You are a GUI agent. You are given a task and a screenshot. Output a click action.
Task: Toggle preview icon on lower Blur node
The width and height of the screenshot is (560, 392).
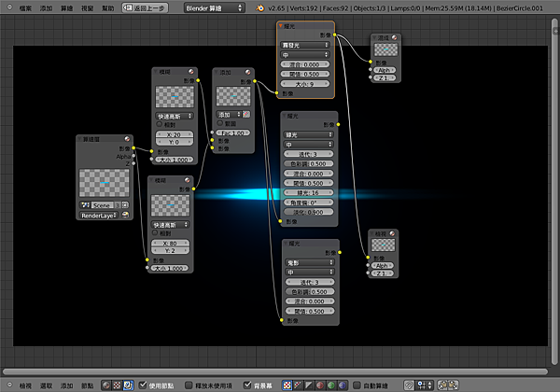(x=188, y=180)
